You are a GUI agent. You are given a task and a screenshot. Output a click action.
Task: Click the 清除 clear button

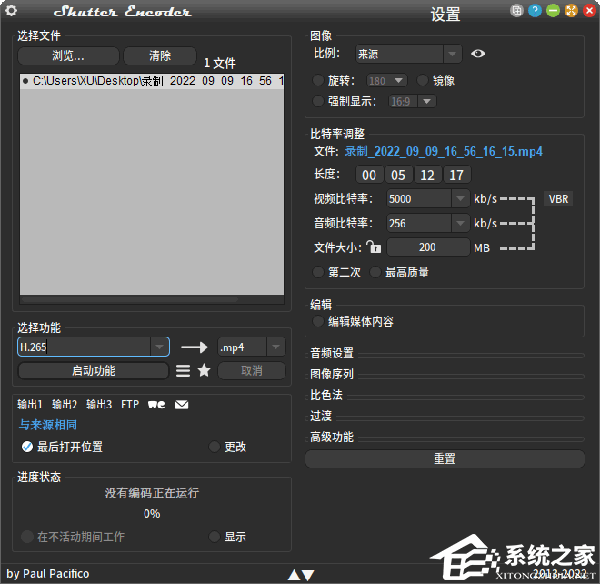click(x=160, y=56)
